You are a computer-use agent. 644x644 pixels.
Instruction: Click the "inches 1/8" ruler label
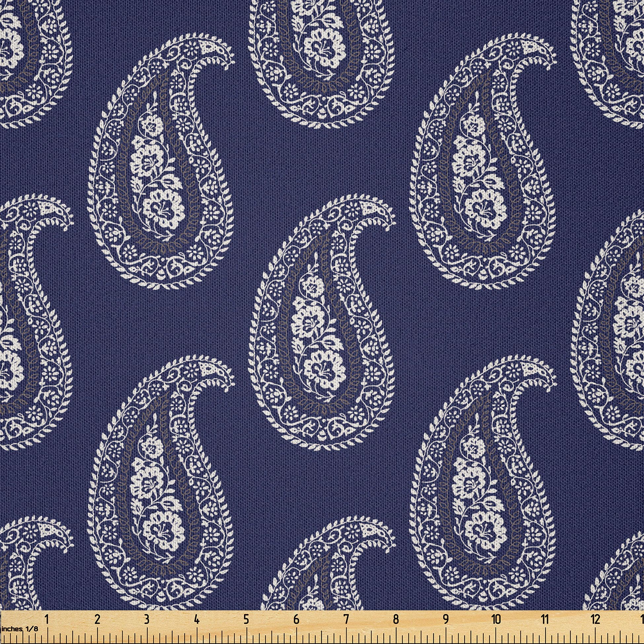point(19,630)
